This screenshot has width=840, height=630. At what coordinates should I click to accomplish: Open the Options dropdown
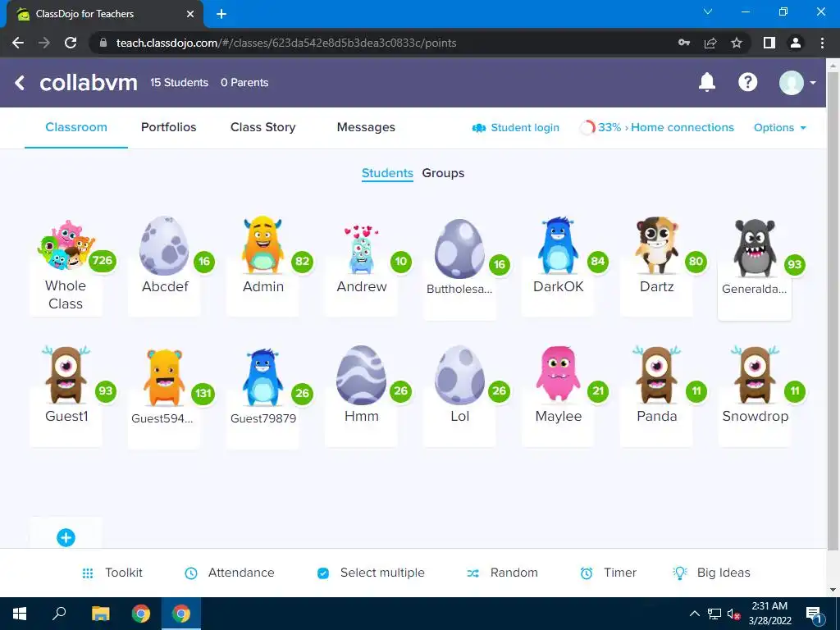(779, 127)
